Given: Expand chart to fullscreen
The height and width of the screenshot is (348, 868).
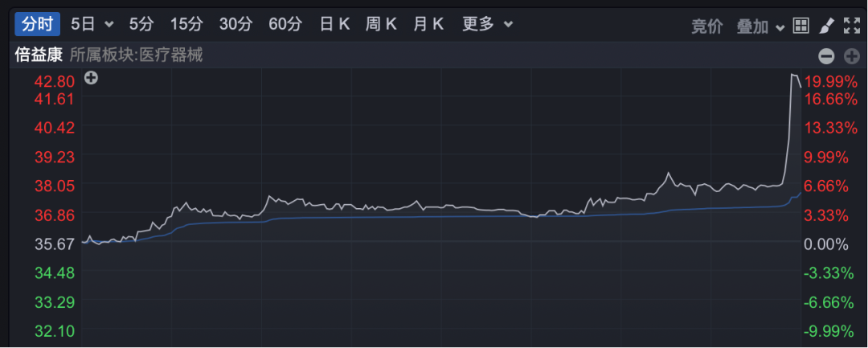Looking at the screenshot, I should tap(852, 26).
